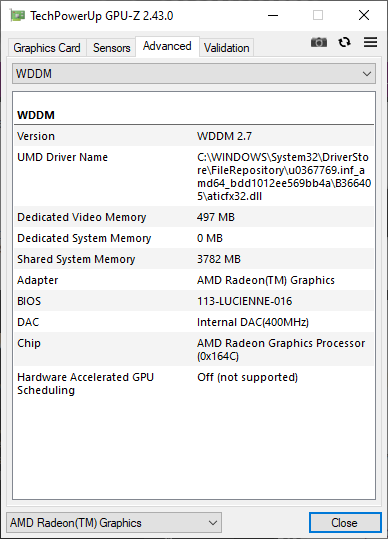Click the Shared System Memory row
Screen dimensions: 388x539
click(x=194, y=259)
